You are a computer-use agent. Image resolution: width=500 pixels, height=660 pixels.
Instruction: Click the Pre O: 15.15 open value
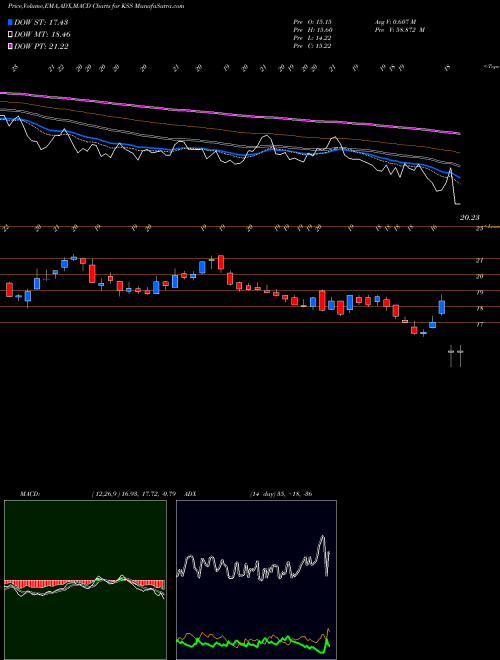coord(312,21)
